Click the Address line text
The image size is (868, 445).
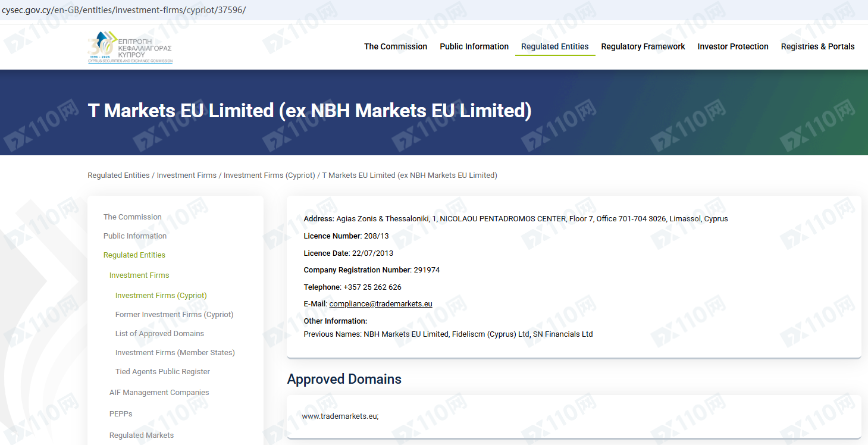(516, 219)
